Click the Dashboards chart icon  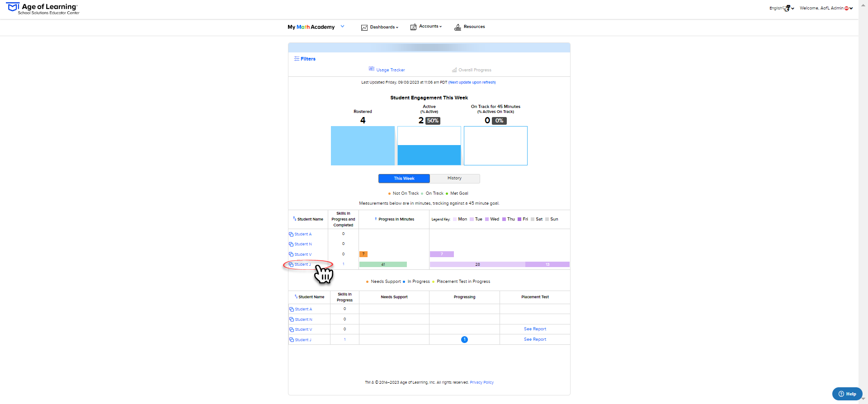[x=364, y=28]
